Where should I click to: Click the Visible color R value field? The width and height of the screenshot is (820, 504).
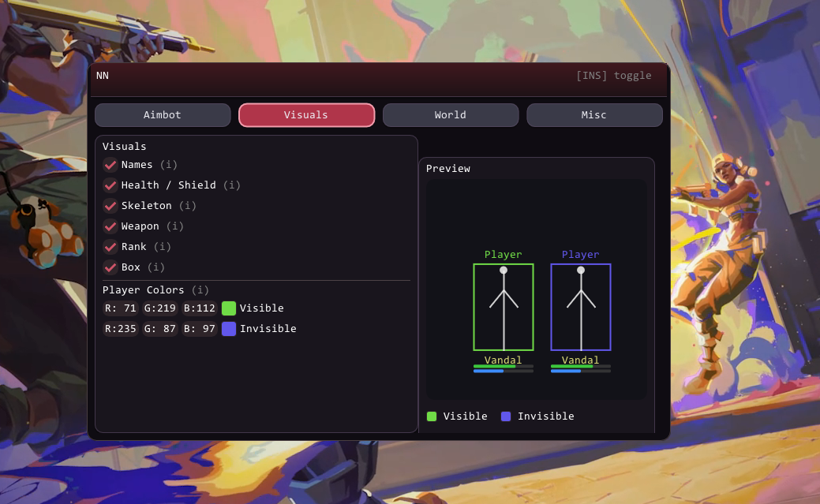click(121, 308)
